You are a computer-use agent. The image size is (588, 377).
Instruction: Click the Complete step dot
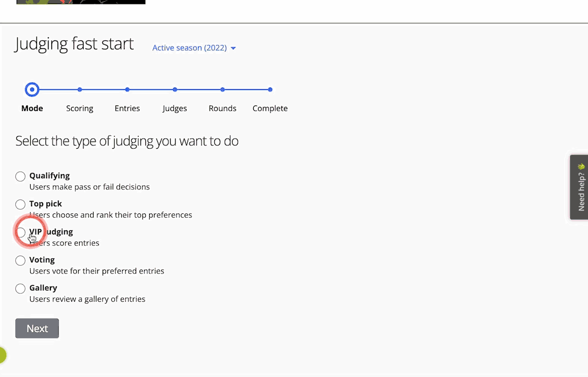[x=270, y=89]
